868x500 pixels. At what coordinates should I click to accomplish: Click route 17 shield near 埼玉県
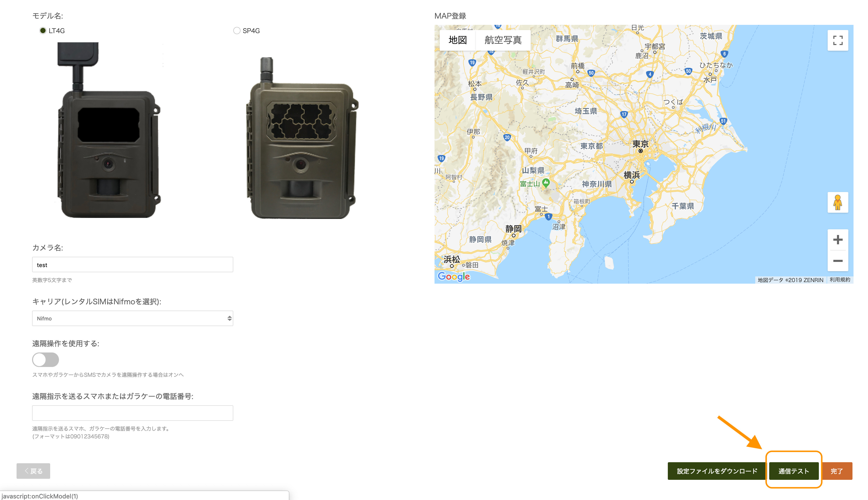pos(624,114)
